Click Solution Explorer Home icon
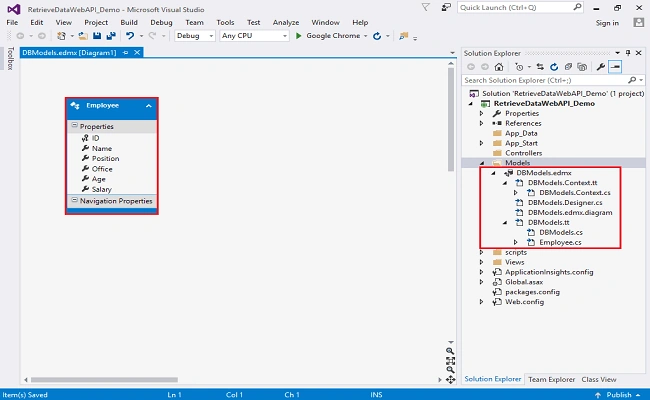650x400 pixels. click(x=499, y=67)
